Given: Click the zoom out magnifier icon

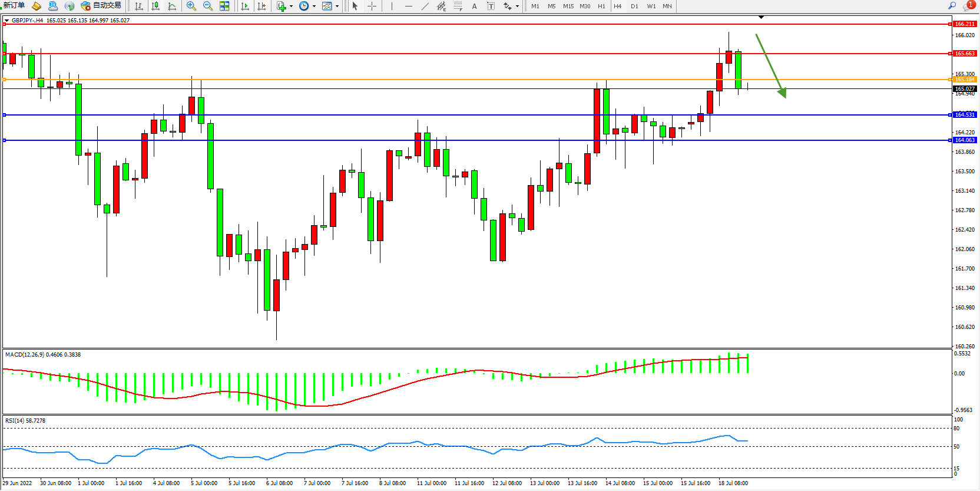Looking at the screenshot, I should pyautogui.click(x=207, y=6).
